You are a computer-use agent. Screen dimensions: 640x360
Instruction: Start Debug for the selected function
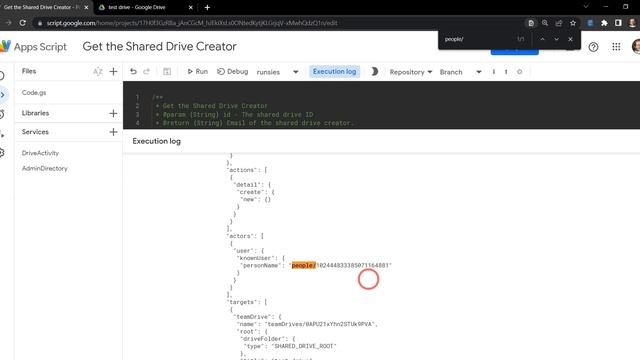coord(232,71)
